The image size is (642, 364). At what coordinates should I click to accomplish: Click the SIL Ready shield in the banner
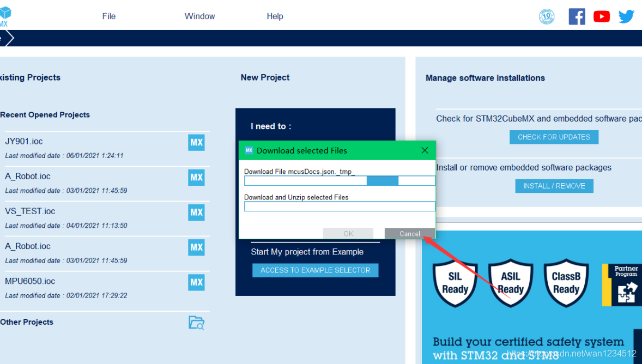pyautogui.click(x=455, y=283)
